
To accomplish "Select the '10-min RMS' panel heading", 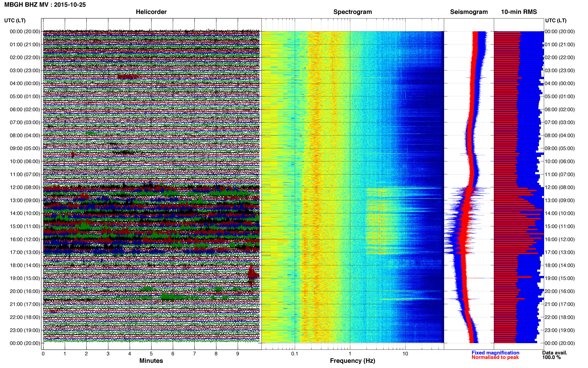I will [x=519, y=12].
